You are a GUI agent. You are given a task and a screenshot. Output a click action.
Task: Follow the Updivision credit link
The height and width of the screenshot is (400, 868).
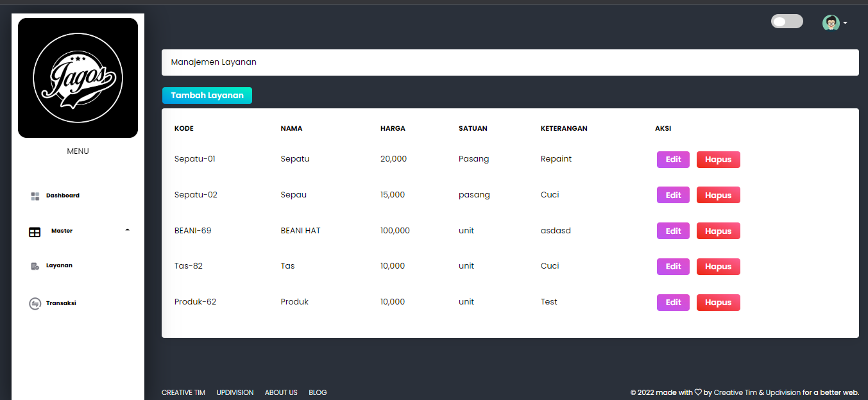783,392
